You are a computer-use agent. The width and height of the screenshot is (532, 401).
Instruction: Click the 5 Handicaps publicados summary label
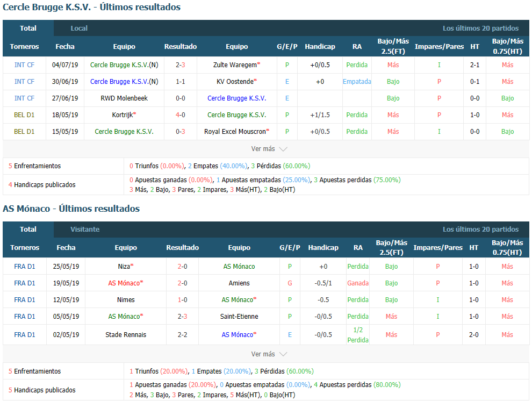42,390
